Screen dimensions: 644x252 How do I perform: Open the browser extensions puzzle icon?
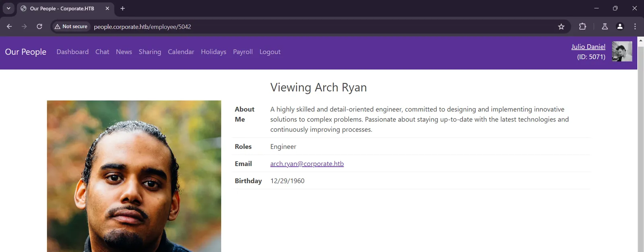click(582, 27)
